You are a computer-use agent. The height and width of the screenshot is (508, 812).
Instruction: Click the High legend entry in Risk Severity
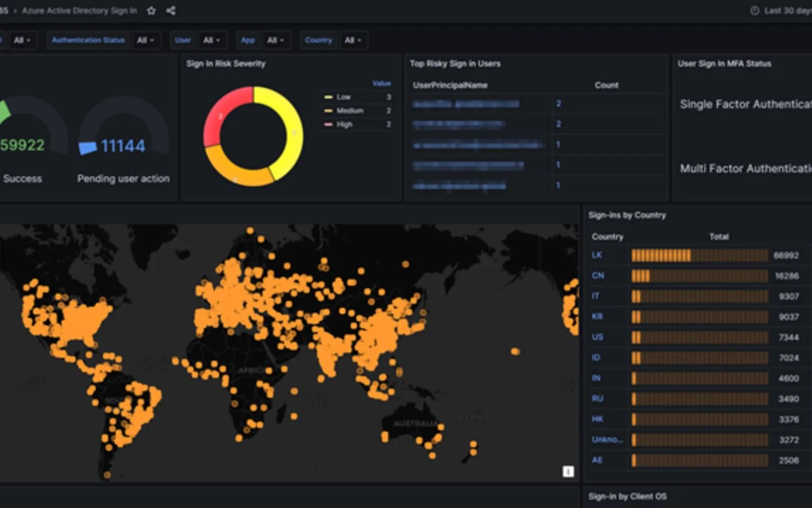[344, 124]
